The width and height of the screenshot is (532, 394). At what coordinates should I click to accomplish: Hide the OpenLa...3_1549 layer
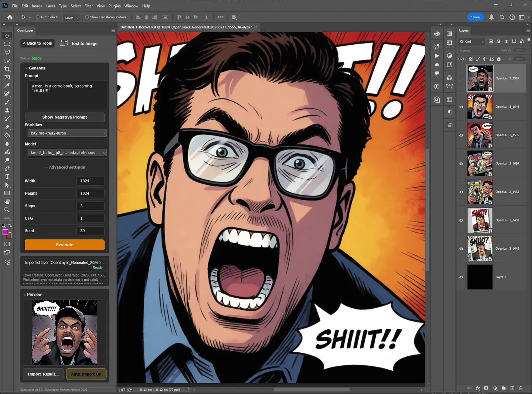pos(461,107)
